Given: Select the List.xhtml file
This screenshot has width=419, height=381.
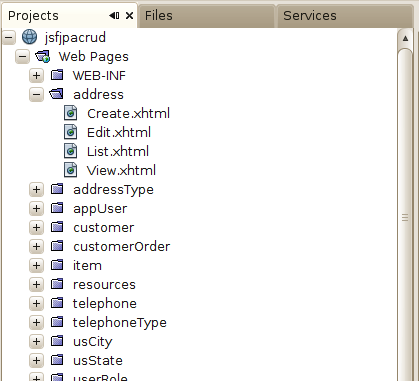Looking at the screenshot, I should [118, 151].
